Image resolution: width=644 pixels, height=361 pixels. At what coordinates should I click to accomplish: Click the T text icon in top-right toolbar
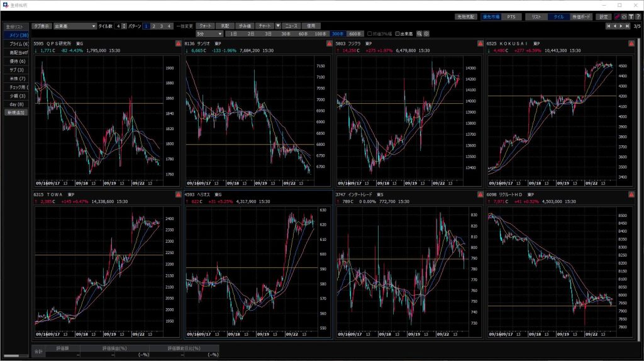pos(630,17)
